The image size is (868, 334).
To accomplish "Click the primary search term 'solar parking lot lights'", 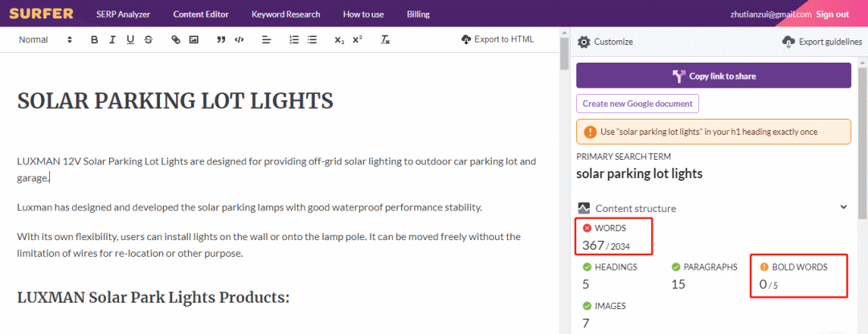I will pyautogui.click(x=640, y=173).
